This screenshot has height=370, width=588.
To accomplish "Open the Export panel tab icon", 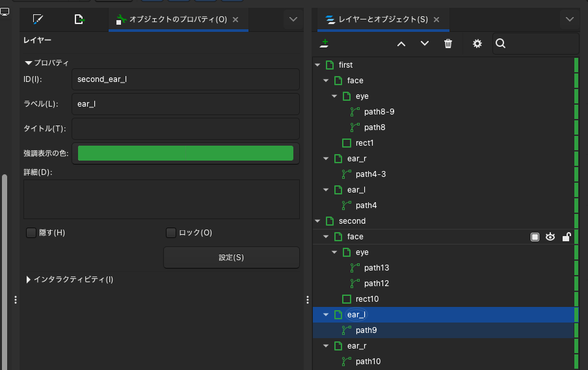I will [79, 19].
